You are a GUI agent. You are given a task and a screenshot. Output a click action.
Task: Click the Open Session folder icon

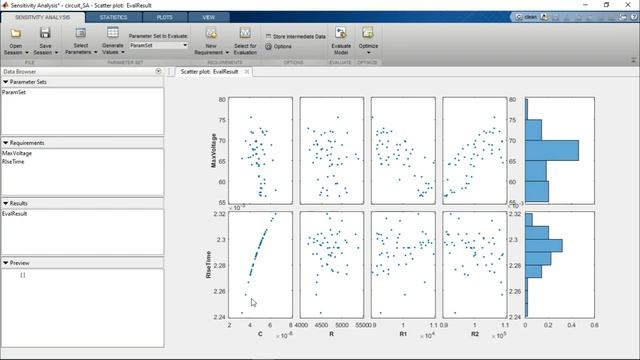click(16, 33)
